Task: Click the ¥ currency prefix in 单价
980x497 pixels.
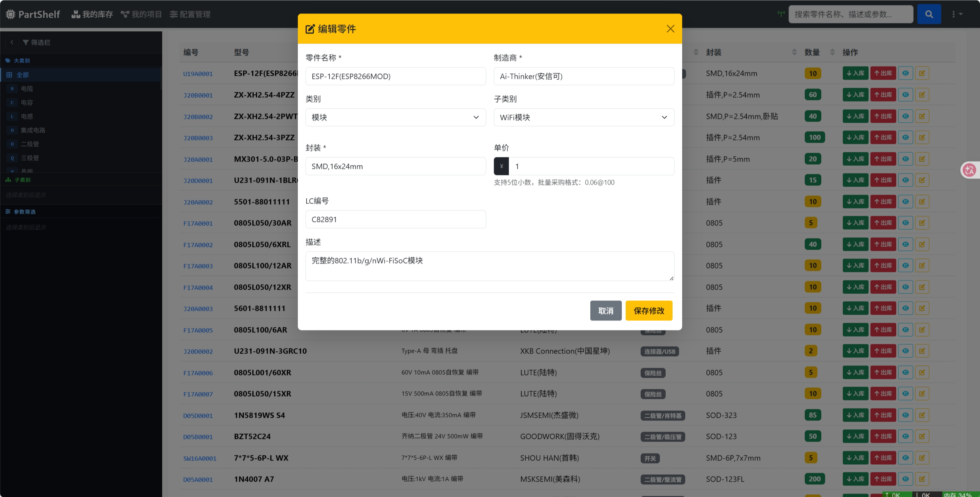Action: coord(501,166)
